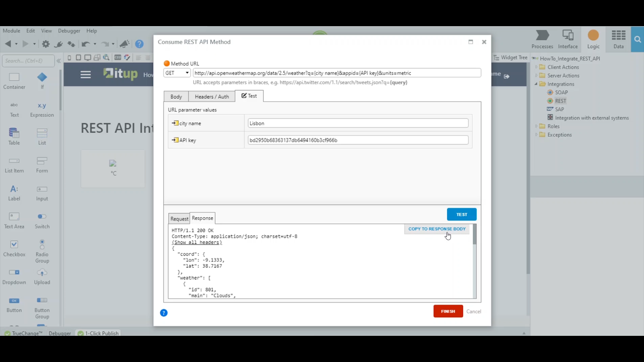Click the API key value field
Image resolution: width=644 pixels, height=362 pixels.
(358, 140)
